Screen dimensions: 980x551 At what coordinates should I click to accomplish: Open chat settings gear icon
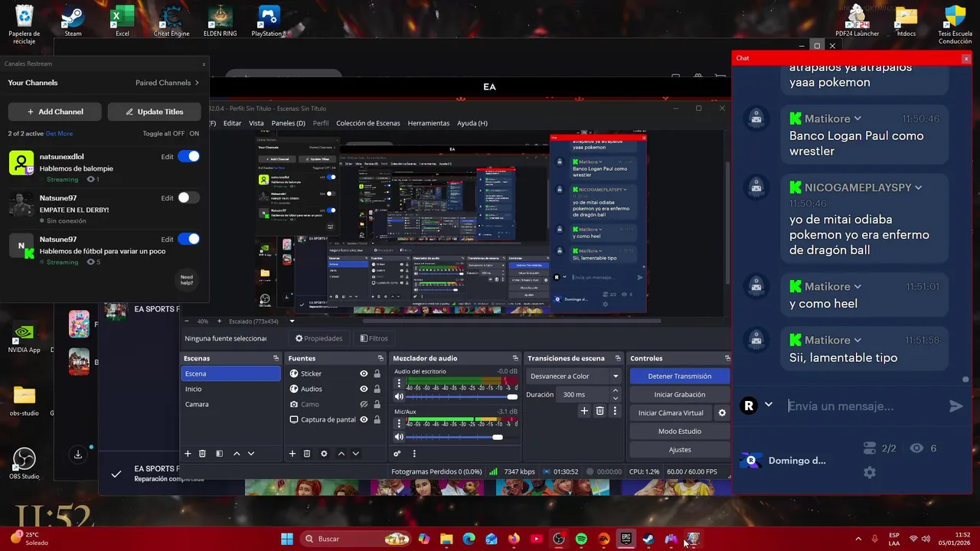point(869,473)
